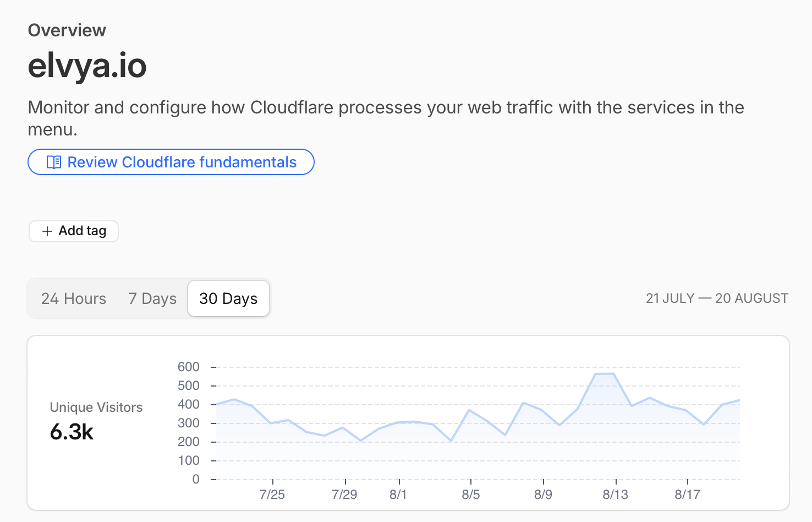Click the 8/5 x-axis date label
This screenshot has height=522, width=812.
coord(471,494)
